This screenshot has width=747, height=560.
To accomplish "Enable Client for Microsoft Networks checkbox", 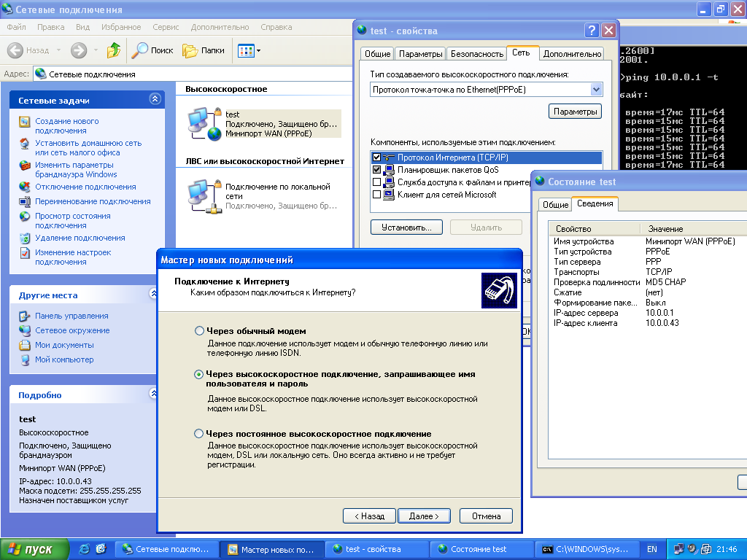I will [376, 195].
